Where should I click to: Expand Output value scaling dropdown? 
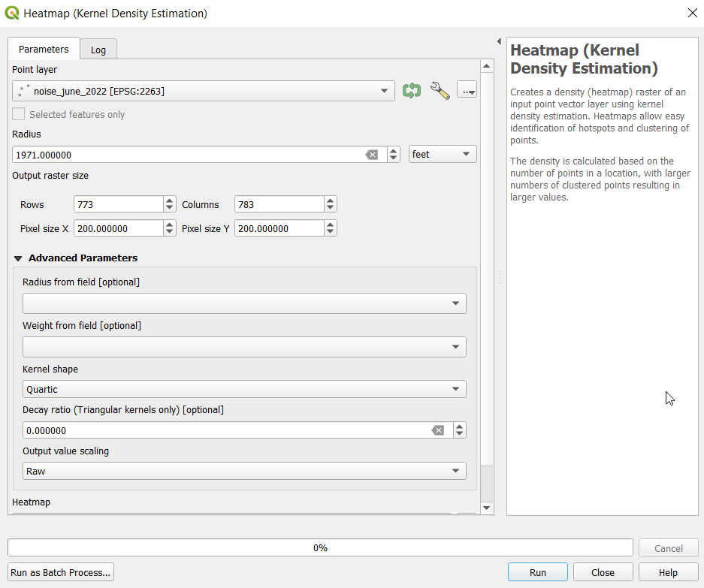(244, 471)
